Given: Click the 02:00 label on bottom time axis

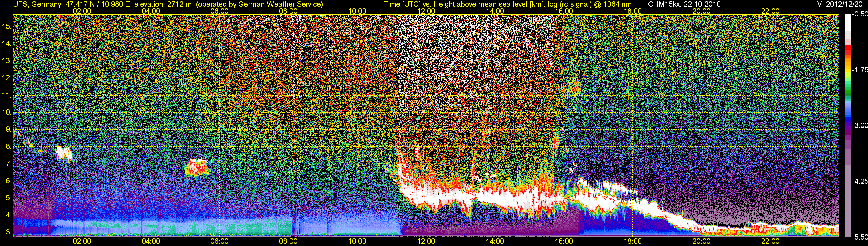Looking at the screenshot, I should click(x=82, y=241).
